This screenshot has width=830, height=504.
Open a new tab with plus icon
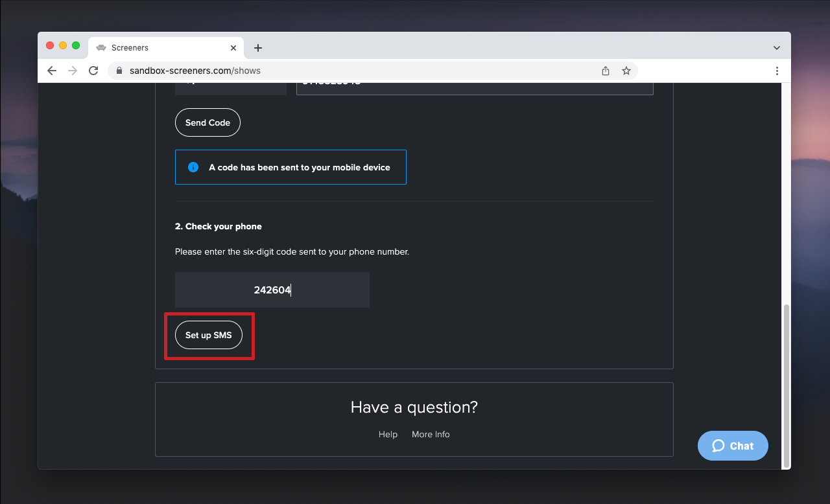(x=258, y=48)
